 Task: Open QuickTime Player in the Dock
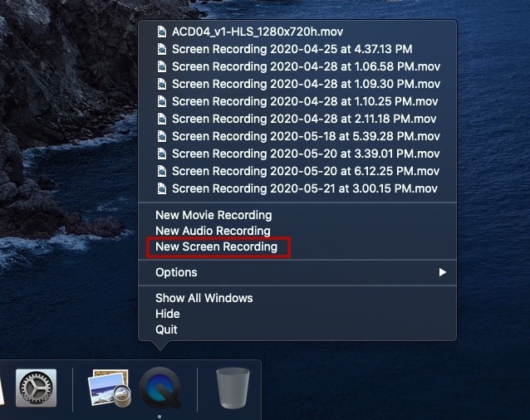[160, 388]
